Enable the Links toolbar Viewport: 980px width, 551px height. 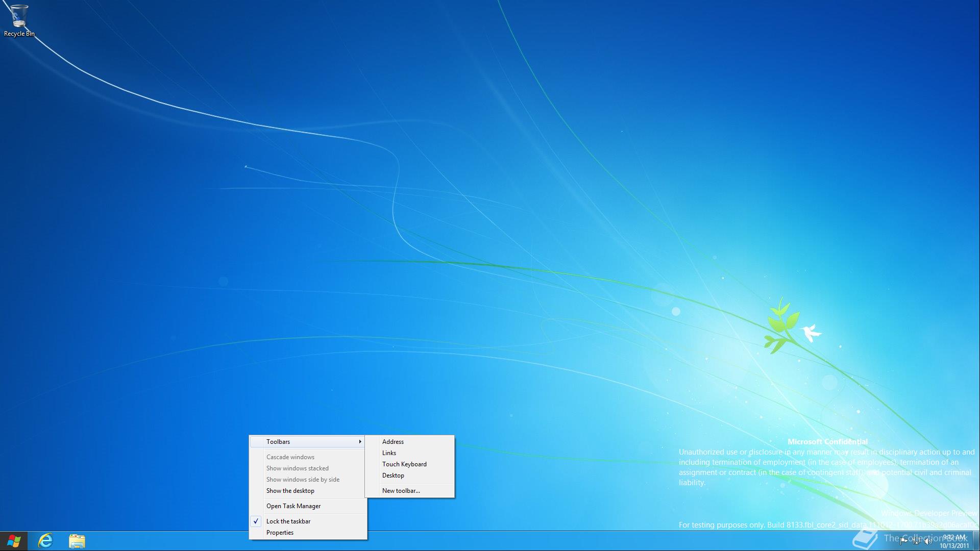(x=410, y=453)
